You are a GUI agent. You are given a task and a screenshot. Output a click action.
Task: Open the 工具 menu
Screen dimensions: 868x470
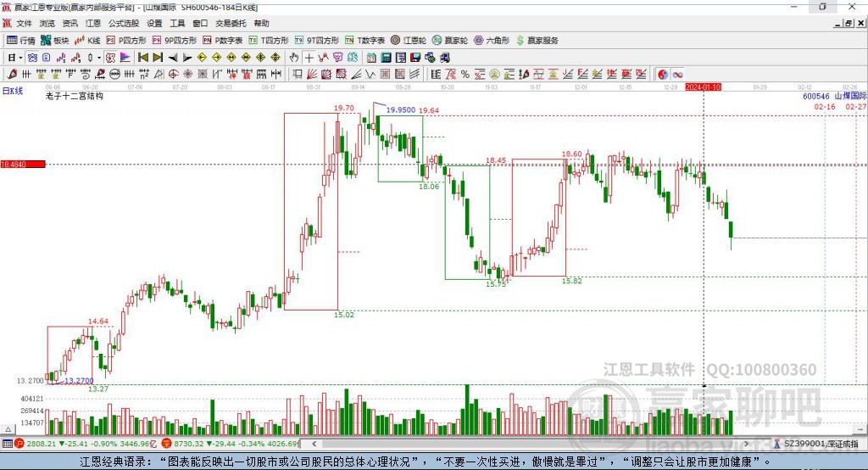[x=177, y=23]
